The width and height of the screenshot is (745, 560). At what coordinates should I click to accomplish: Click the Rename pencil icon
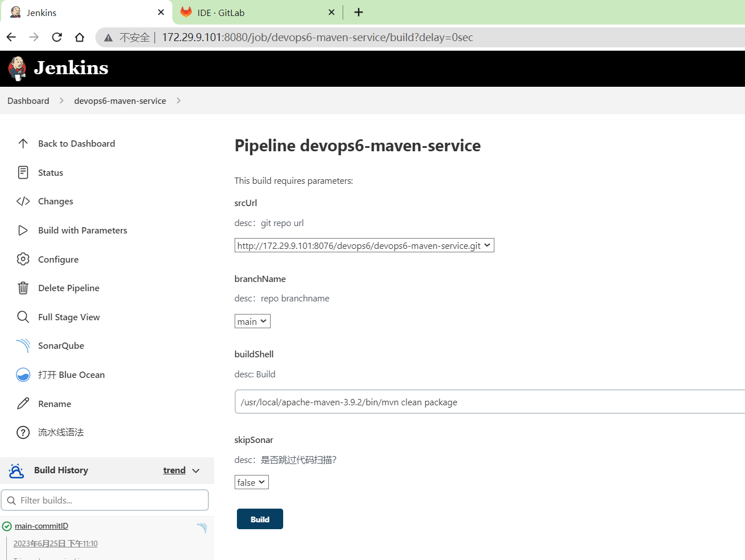(x=23, y=404)
